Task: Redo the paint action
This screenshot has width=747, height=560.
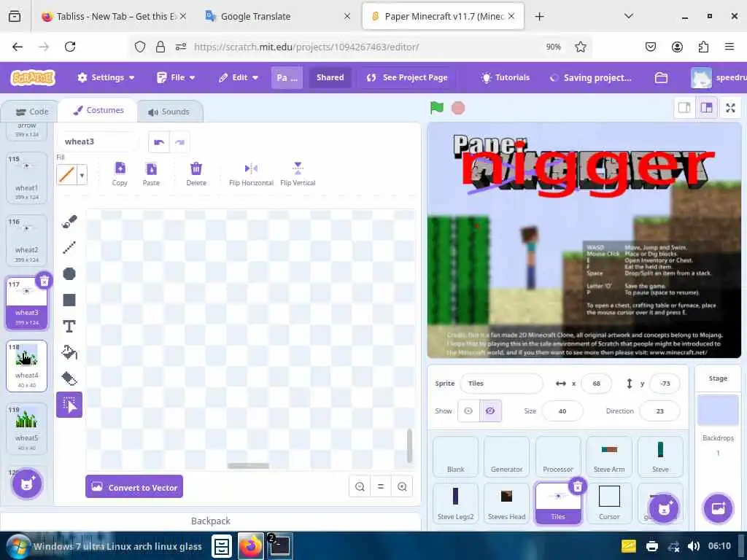Action: (179, 142)
